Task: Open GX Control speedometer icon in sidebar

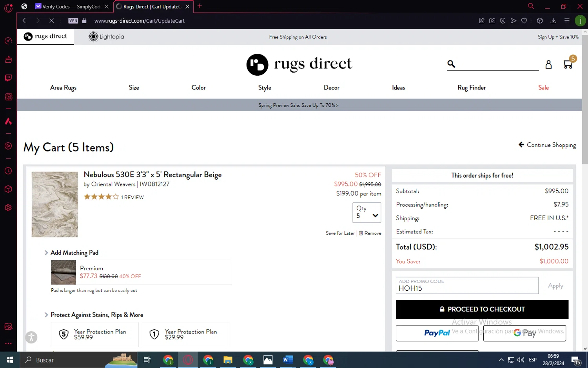Action: tap(8, 41)
